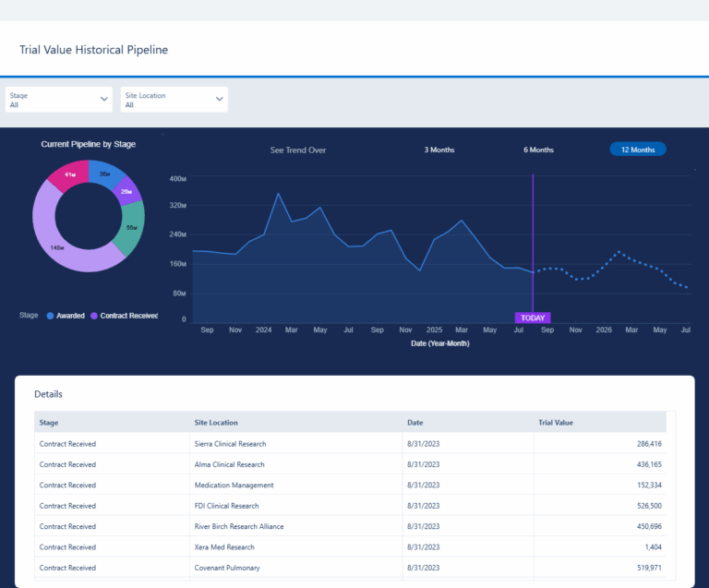The width and height of the screenshot is (709, 588).
Task: Select the Sierra Clinical Research row cell
Action: (230, 444)
